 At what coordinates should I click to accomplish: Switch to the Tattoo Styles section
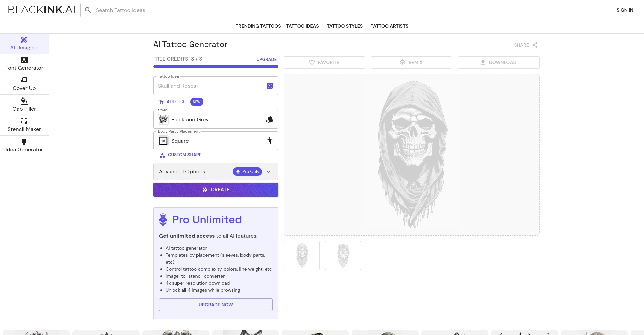[x=344, y=26]
